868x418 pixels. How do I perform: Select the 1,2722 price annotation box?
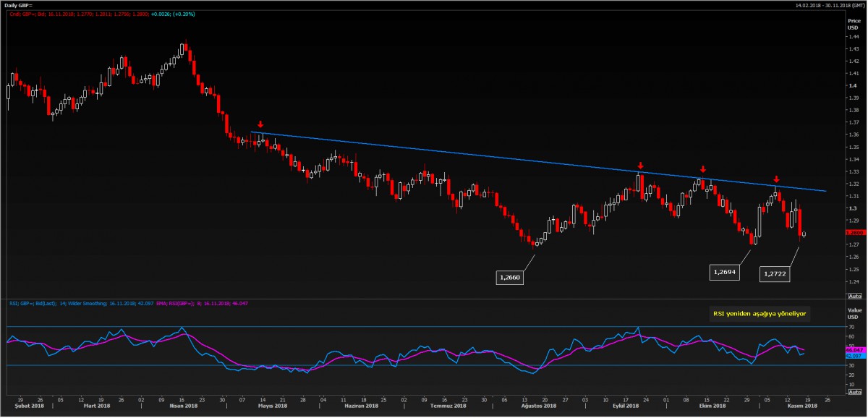click(x=775, y=273)
